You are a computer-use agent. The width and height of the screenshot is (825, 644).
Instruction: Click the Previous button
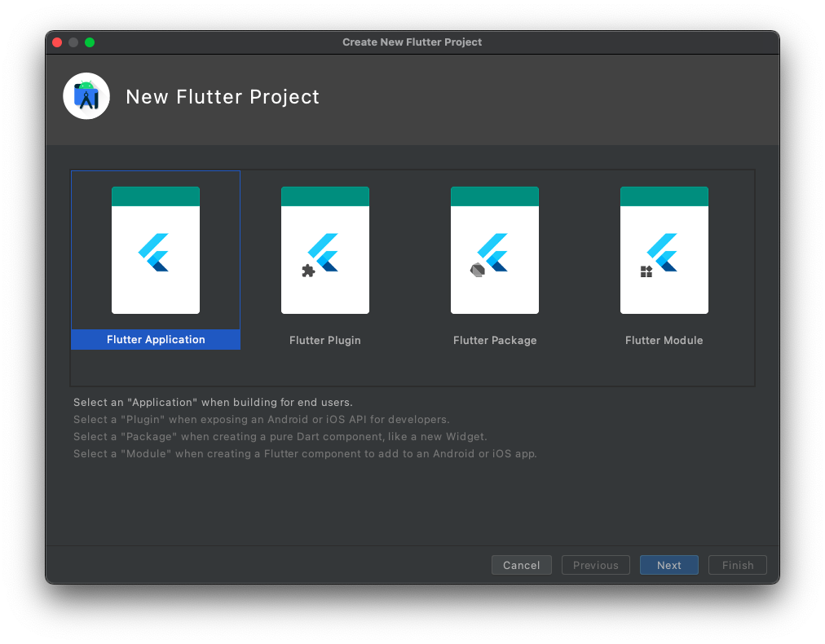tap(596, 565)
